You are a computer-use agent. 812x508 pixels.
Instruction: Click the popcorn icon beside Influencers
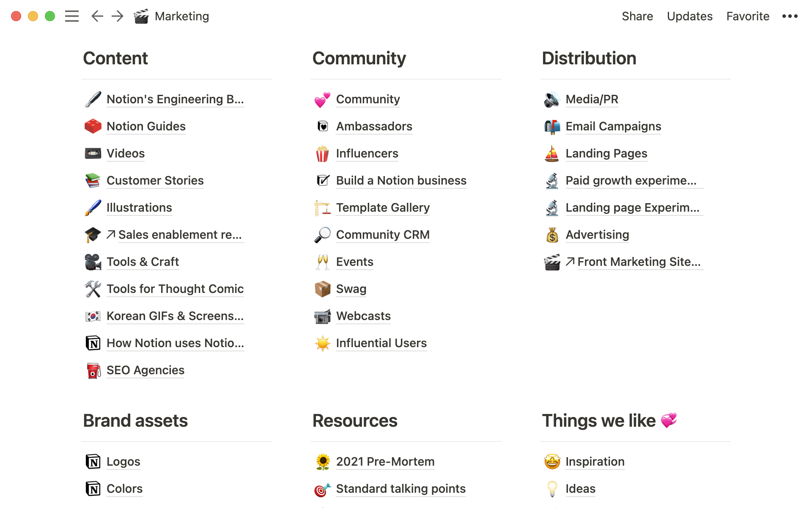point(323,153)
